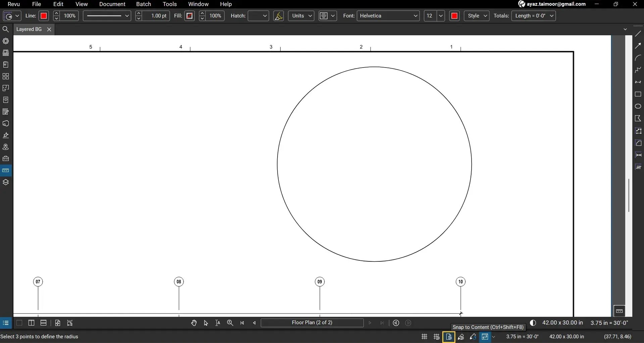Open the Layers panel
Viewport: 644px width, 343px height.
[x=5, y=182]
